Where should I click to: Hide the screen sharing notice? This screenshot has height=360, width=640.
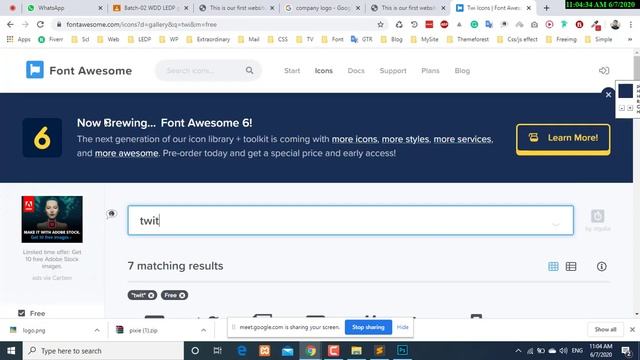[402, 327]
